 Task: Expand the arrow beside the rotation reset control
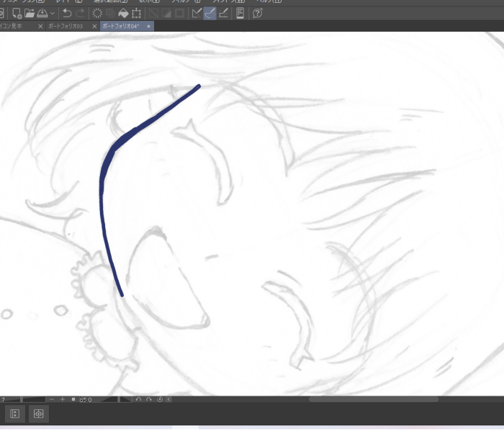[170, 399]
